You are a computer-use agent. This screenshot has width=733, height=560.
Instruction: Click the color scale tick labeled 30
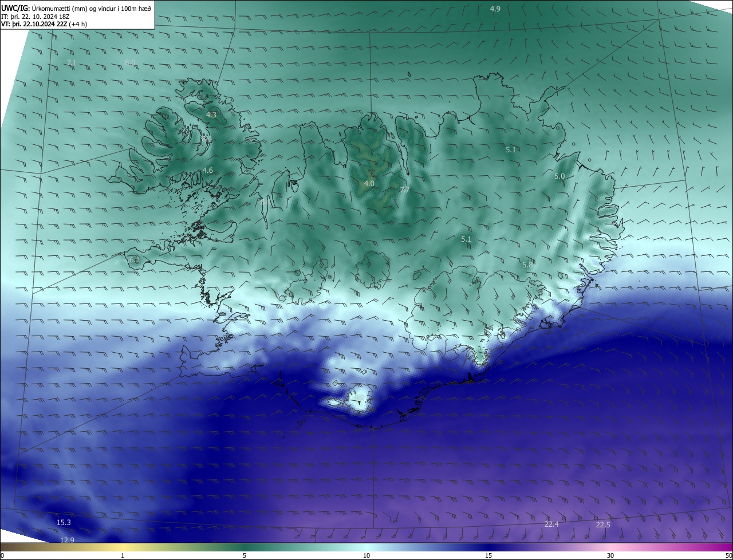click(610, 555)
